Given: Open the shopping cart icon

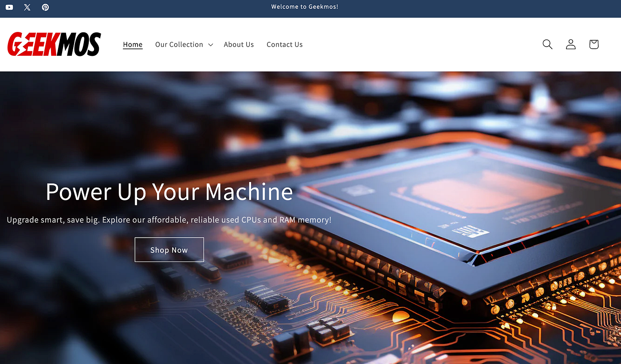Looking at the screenshot, I should [594, 44].
